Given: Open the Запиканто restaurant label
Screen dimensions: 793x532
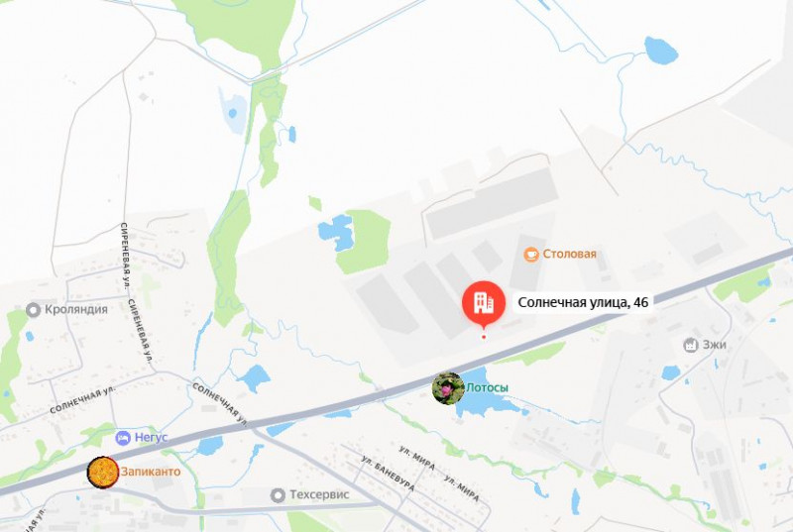Looking at the screenshot, I should click(151, 472).
